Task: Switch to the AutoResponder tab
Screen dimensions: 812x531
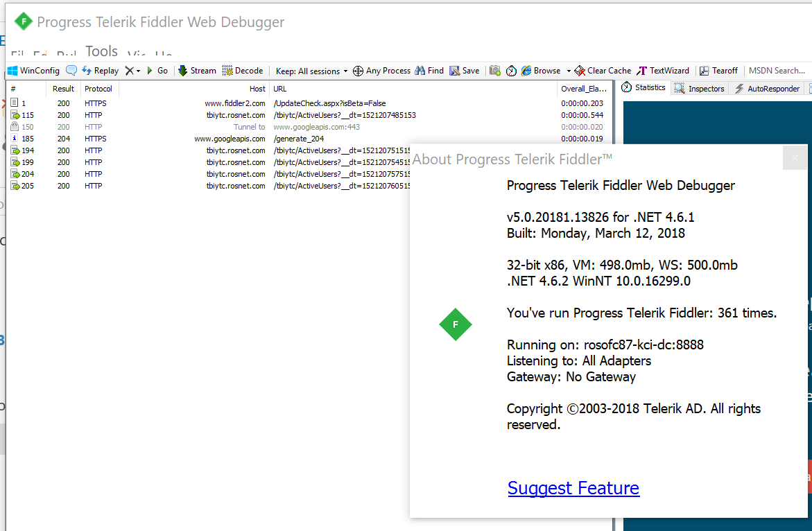Action: (767, 89)
